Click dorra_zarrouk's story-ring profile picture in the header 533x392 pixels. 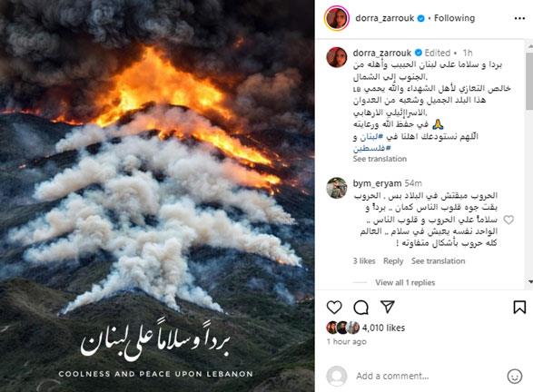point(337,18)
